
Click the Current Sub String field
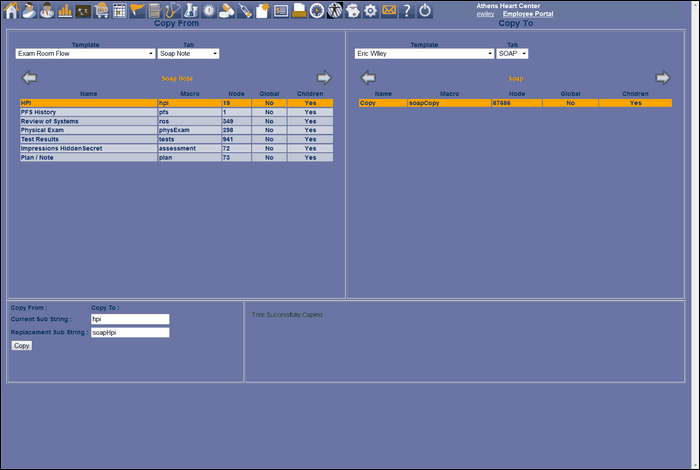(x=130, y=319)
